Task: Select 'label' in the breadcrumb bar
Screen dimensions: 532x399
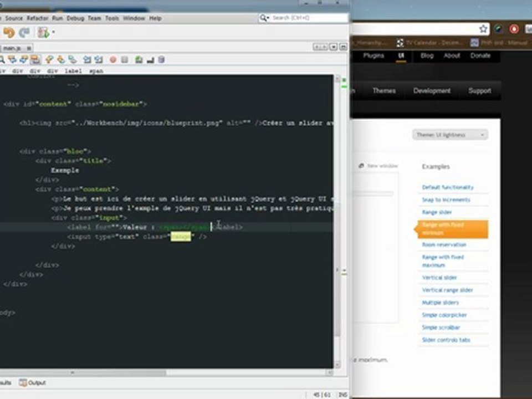Action: (x=73, y=71)
